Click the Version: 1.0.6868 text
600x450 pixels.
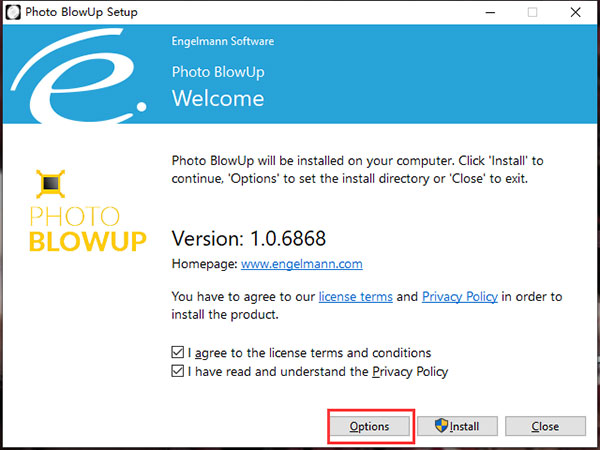click(x=249, y=240)
